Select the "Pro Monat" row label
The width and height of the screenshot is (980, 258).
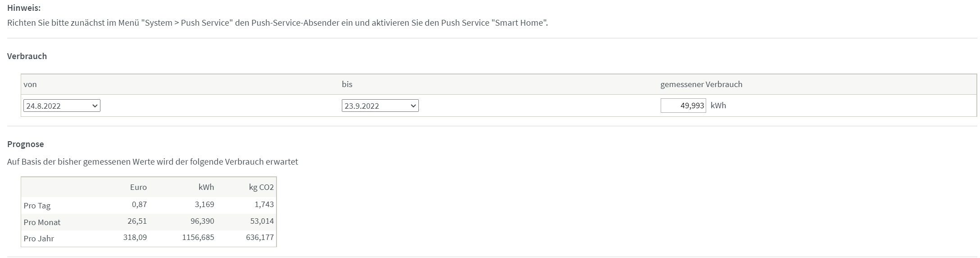[42, 222]
